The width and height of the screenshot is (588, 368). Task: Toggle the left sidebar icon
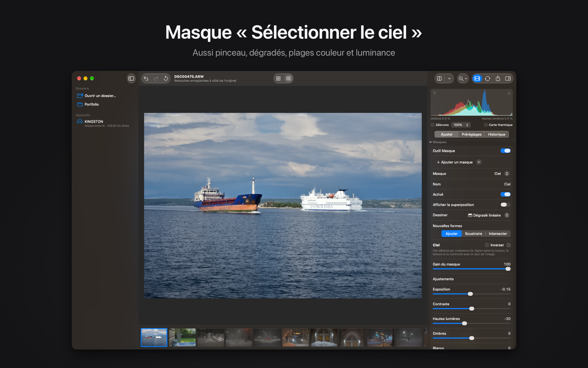[131, 78]
